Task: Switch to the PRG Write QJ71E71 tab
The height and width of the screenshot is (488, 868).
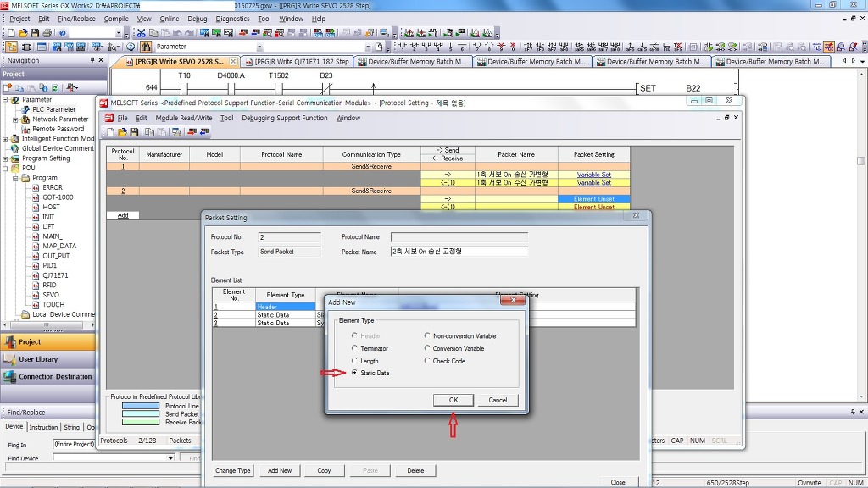Action: [x=301, y=62]
